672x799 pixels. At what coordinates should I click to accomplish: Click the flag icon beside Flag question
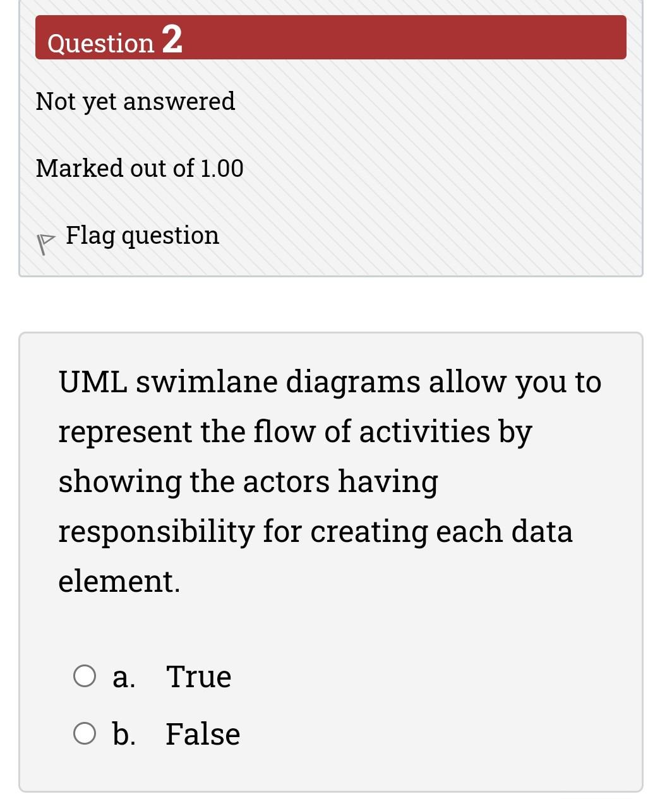44,243
